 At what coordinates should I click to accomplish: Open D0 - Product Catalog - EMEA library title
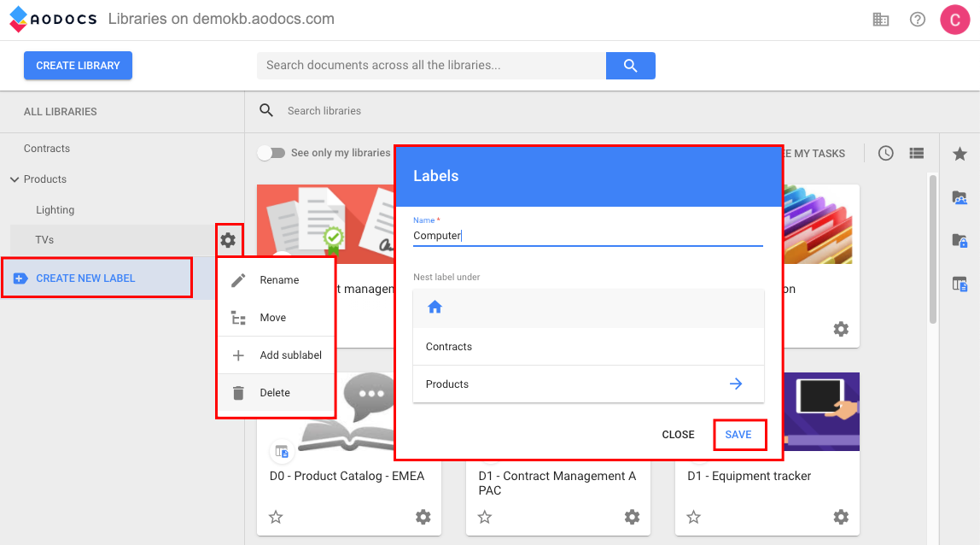[347, 476]
